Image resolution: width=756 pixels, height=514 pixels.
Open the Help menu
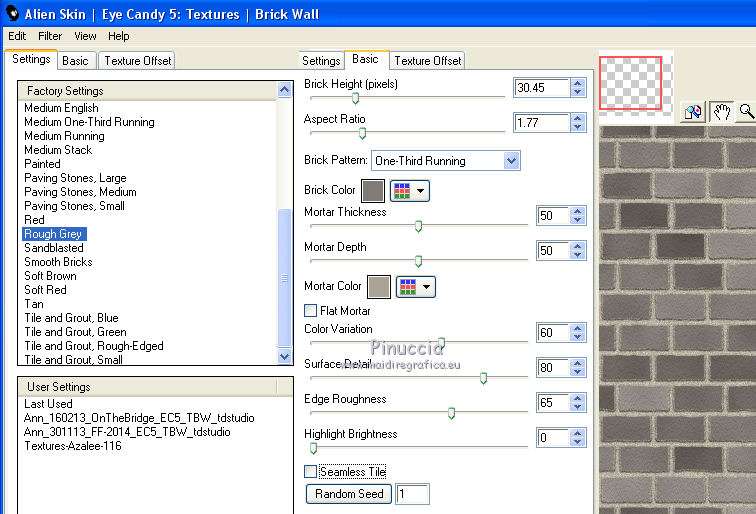click(119, 36)
